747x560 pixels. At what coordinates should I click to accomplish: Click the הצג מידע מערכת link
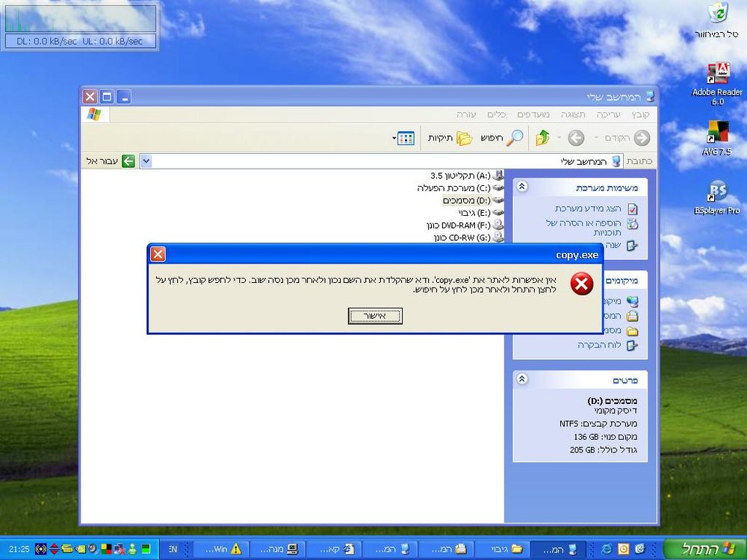588,208
